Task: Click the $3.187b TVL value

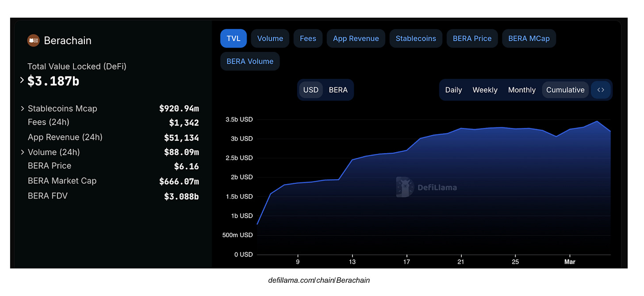Action: 53,81
